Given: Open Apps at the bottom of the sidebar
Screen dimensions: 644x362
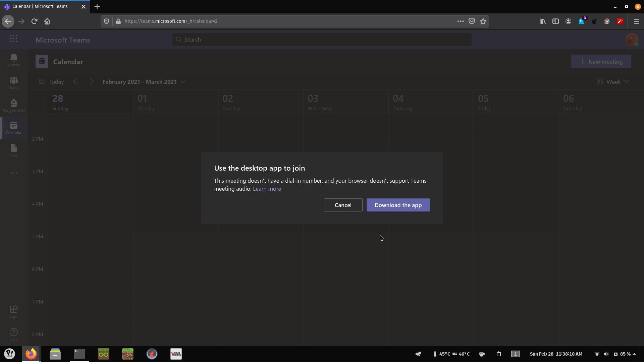Looking at the screenshot, I should pos(13,312).
